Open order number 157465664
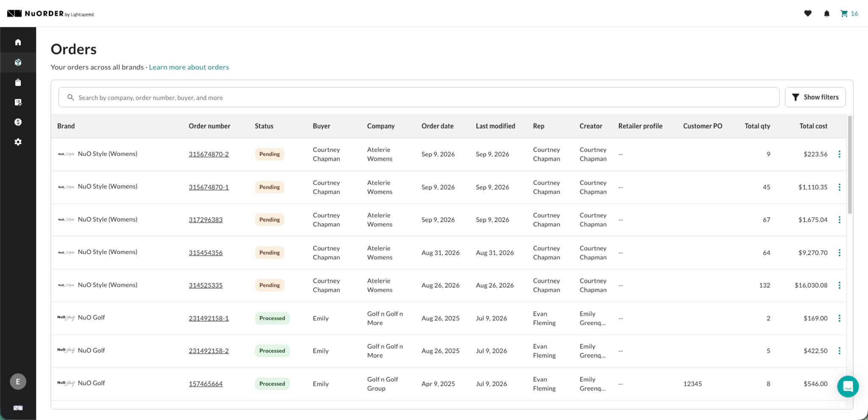 (x=206, y=384)
